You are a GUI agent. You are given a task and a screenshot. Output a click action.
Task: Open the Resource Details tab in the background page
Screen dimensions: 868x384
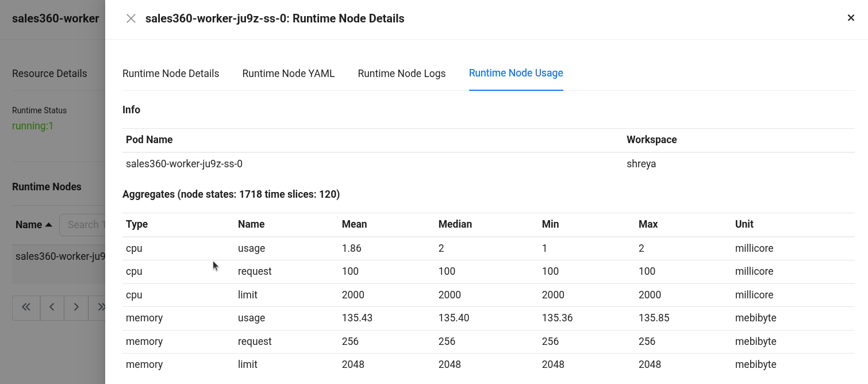point(49,74)
